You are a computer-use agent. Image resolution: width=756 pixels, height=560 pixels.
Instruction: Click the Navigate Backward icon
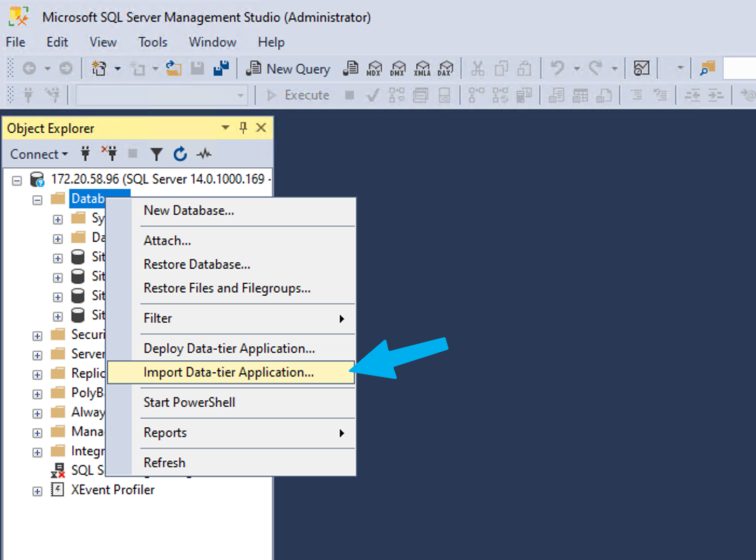(29, 69)
